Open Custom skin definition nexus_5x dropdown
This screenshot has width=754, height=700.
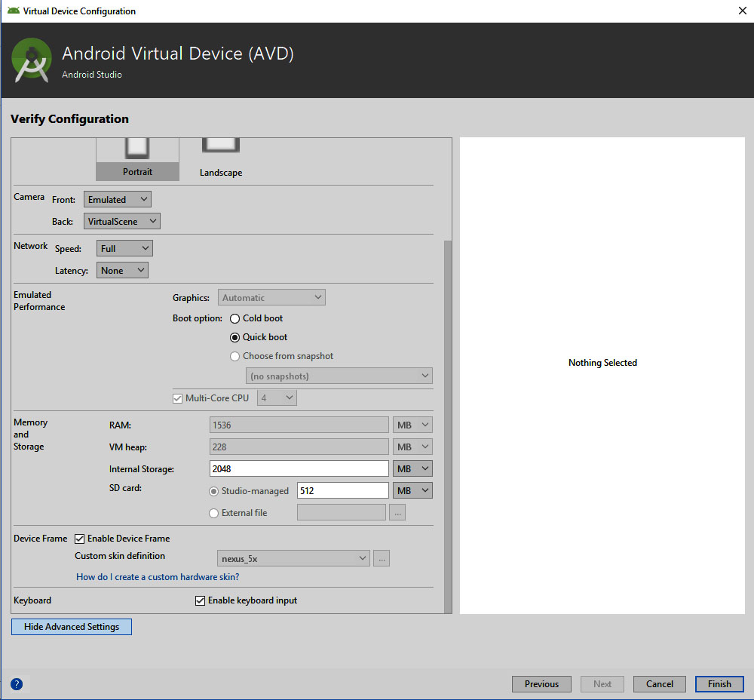click(293, 559)
